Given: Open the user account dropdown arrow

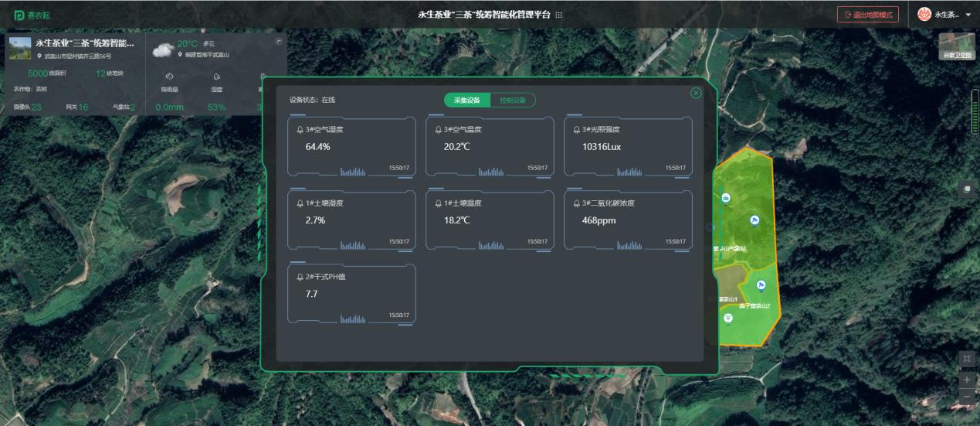Looking at the screenshot, I should [968, 15].
